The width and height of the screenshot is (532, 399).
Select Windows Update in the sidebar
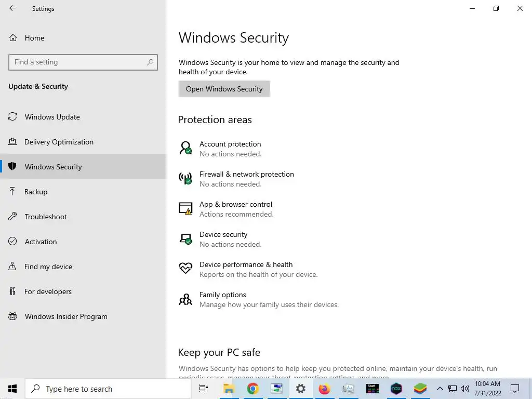point(83,117)
